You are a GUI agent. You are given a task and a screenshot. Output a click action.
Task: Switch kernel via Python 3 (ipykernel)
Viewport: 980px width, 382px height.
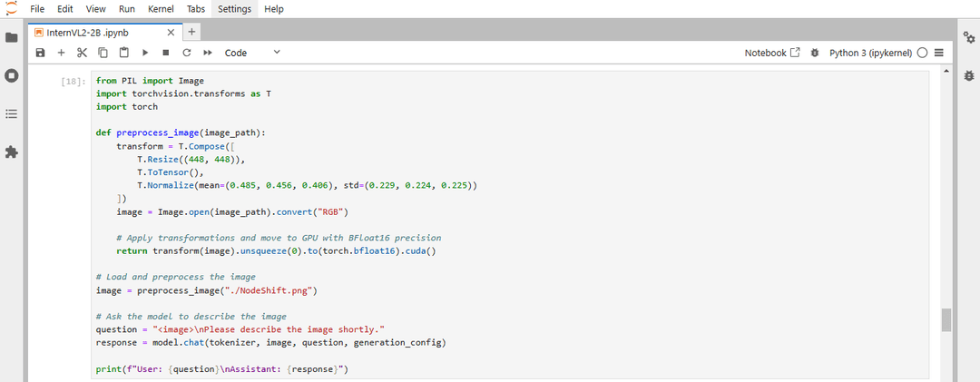[870, 54]
